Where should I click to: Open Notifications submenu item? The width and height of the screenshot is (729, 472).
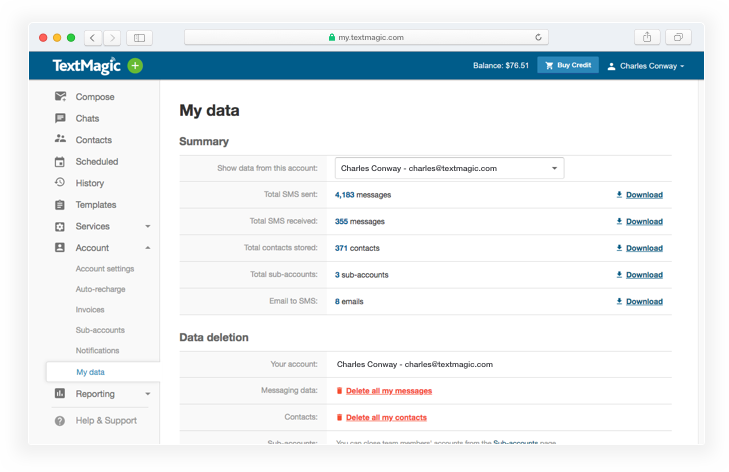click(x=97, y=351)
